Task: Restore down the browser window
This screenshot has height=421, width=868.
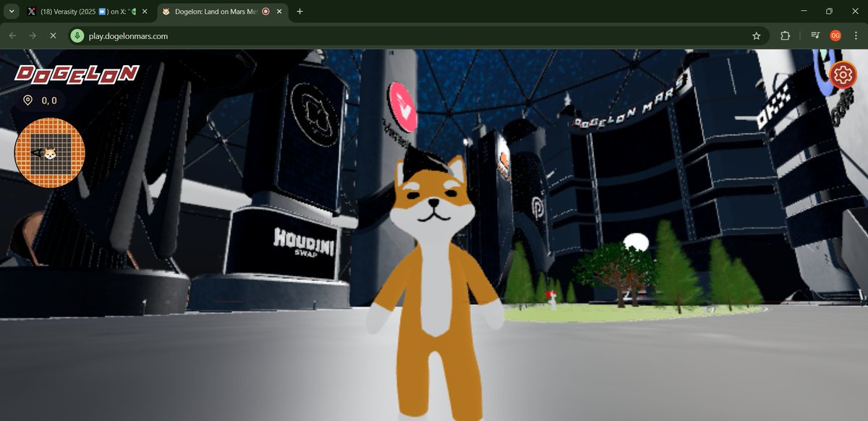Action: pos(829,12)
